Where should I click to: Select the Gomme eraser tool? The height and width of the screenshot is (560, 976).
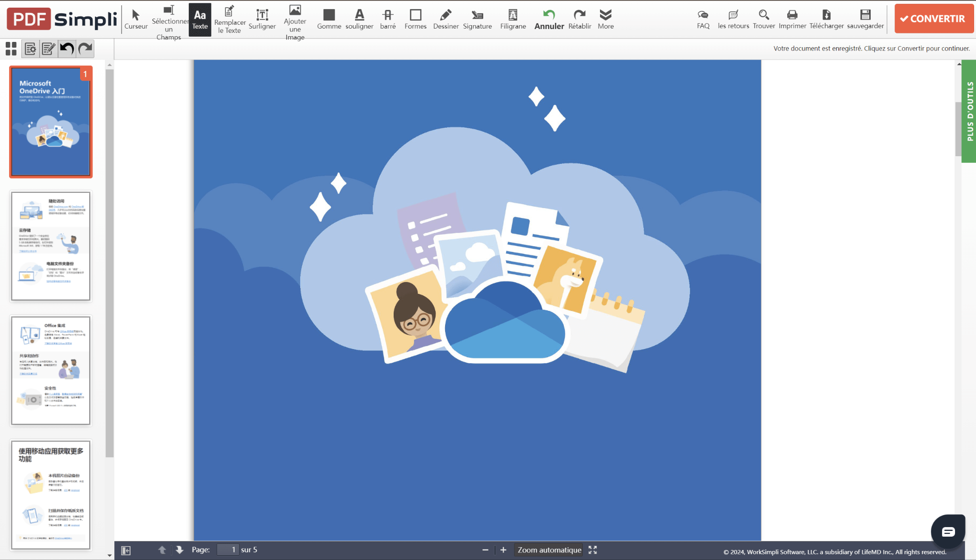pos(329,19)
